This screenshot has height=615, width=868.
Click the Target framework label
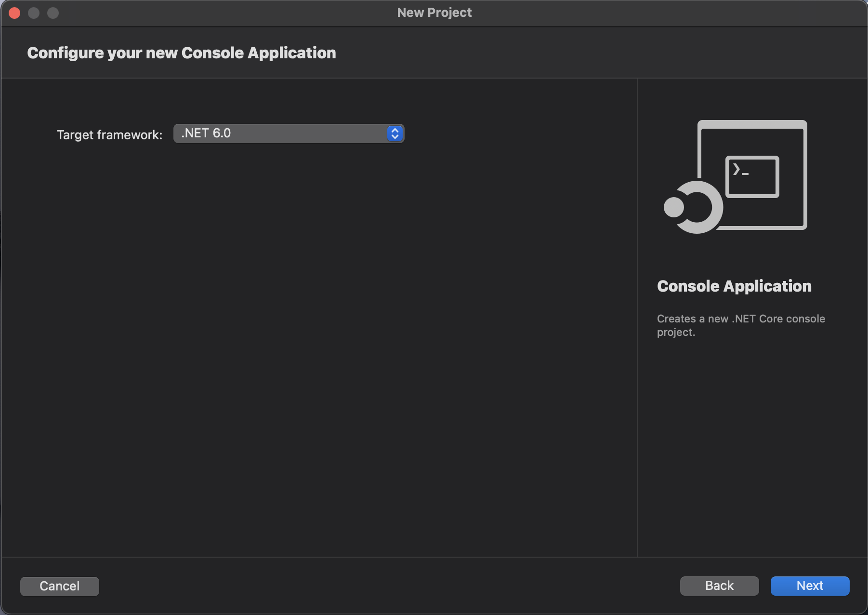[x=109, y=134]
